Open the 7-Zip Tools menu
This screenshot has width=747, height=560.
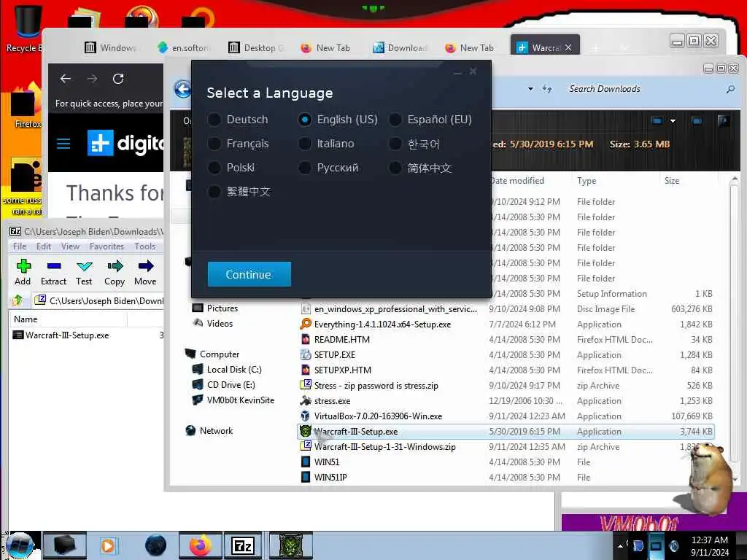click(x=145, y=246)
